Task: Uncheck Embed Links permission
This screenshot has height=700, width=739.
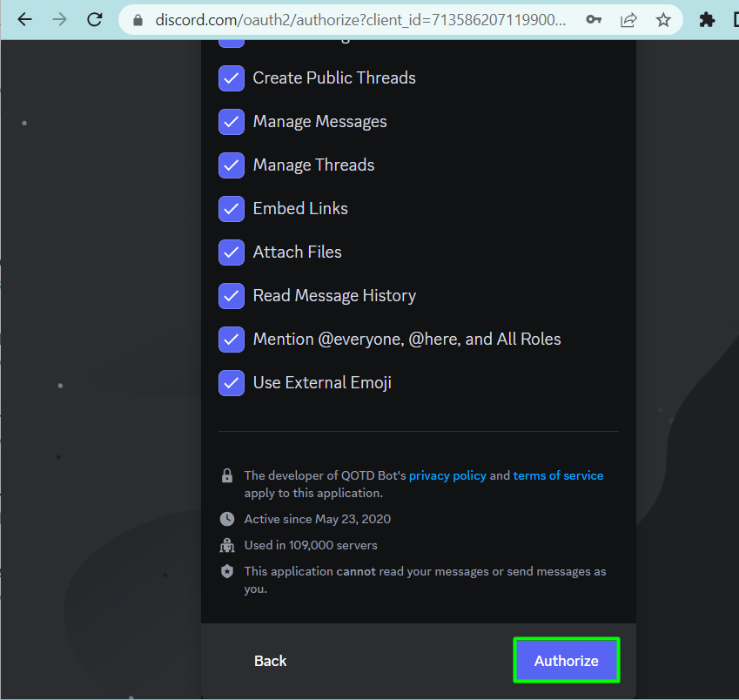Action: click(x=232, y=209)
